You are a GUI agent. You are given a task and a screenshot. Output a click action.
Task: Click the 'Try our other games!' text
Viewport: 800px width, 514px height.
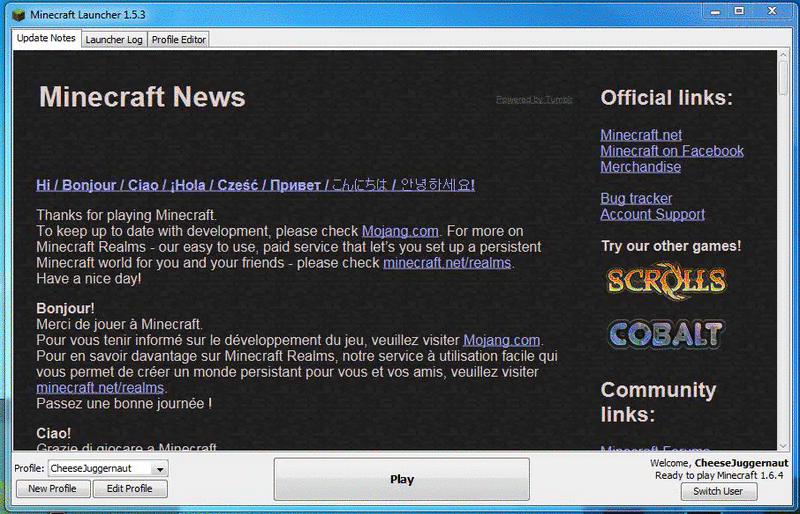(x=671, y=246)
